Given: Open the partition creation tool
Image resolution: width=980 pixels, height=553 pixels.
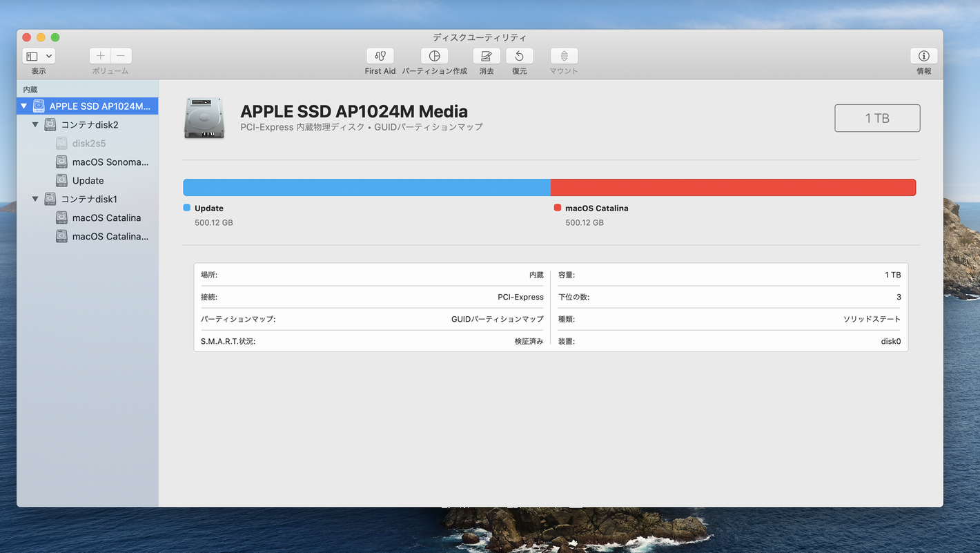Looking at the screenshot, I should (434, 57).
